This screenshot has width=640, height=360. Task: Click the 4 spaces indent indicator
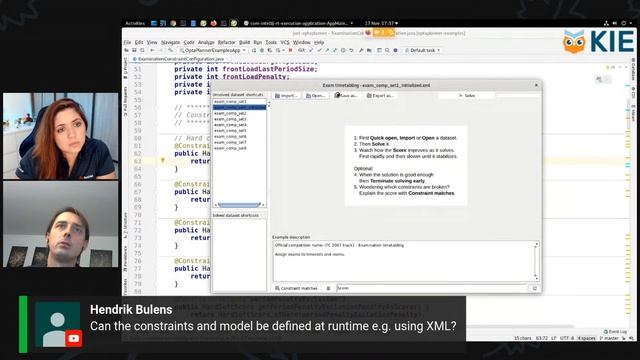tap(587, 338)
